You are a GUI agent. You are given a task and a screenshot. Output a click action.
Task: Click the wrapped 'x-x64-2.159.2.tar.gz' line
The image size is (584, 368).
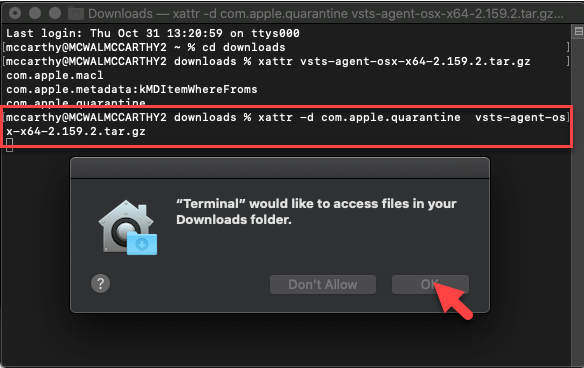click(76, 131)
